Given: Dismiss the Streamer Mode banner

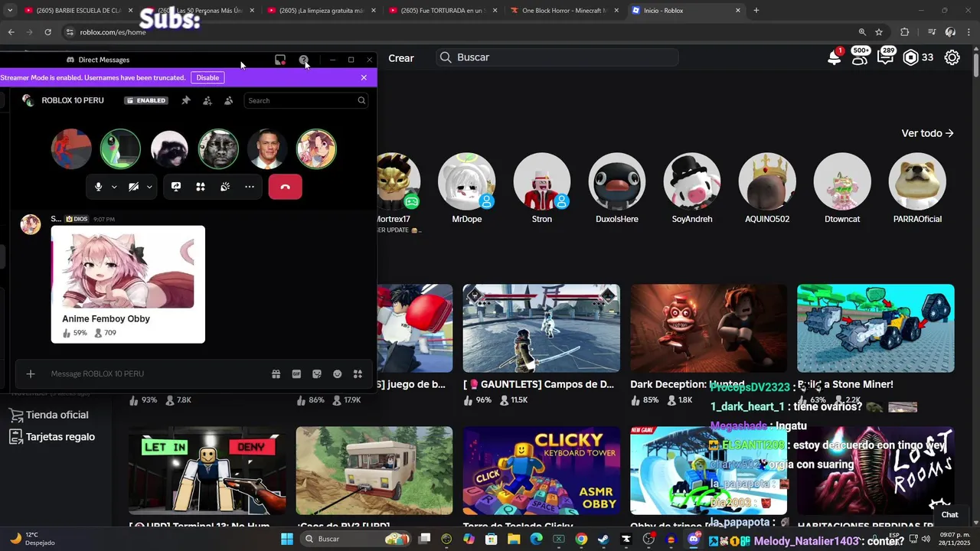Looking at the screenshot, I should tap(364, 77).
